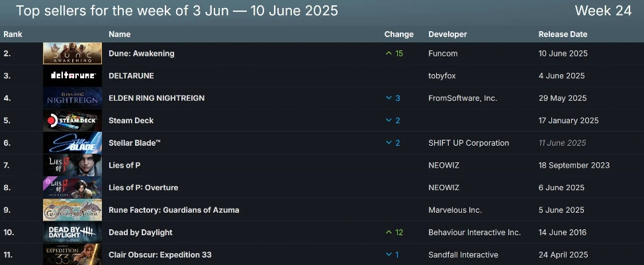Open the FromSoftware, Inc. developer link
Viewport: 644px width, 265px height.
click(463, 98)
